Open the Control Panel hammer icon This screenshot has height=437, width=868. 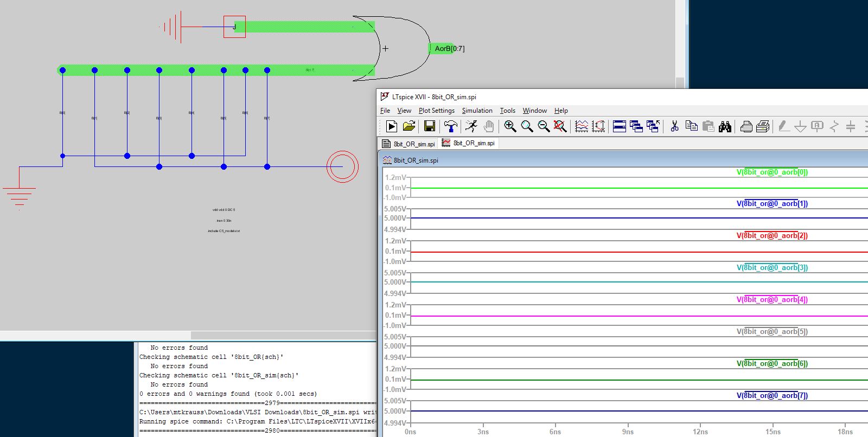450,126
